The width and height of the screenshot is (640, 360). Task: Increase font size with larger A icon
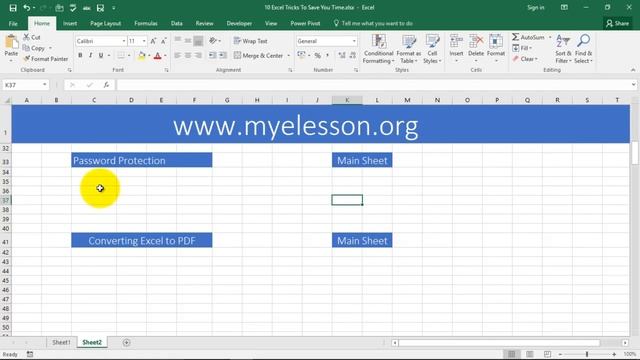point(153,41)
